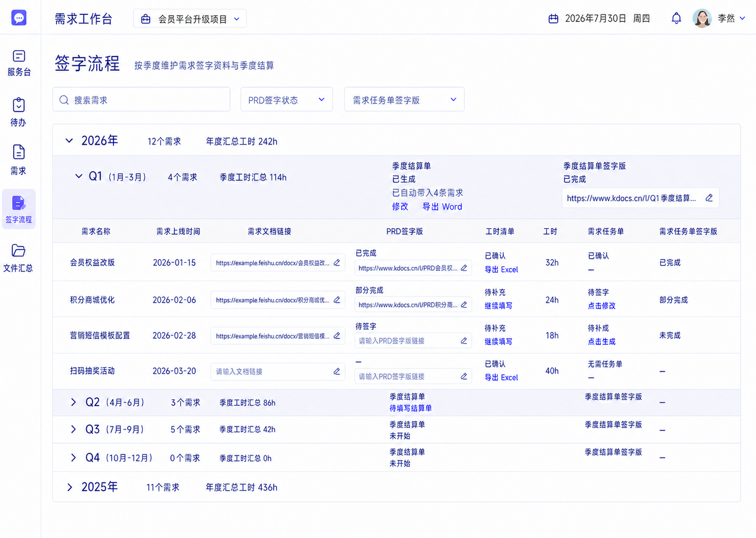756x538 pixels.
Task: Click the 需求上线时间 column header
Action: (178, 231)
